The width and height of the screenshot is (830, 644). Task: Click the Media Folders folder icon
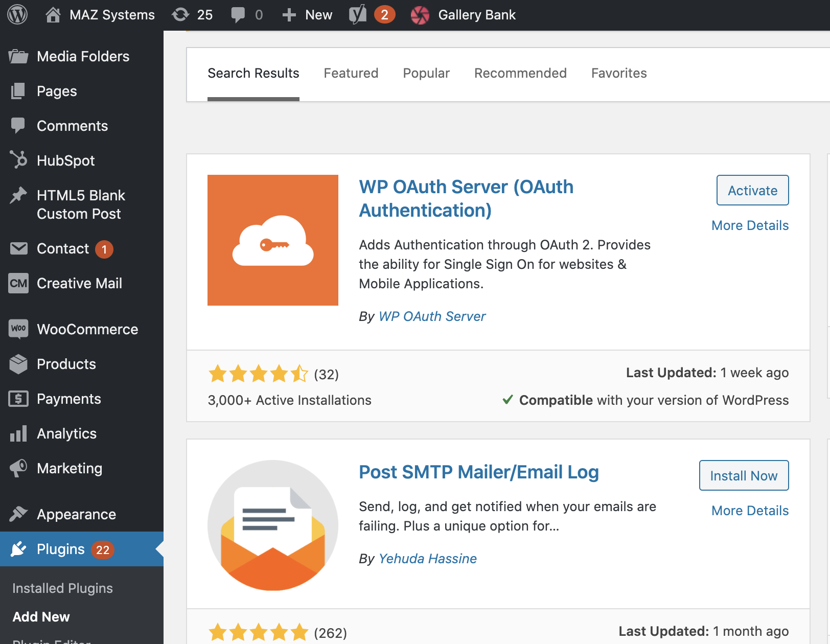pos(18,56)
